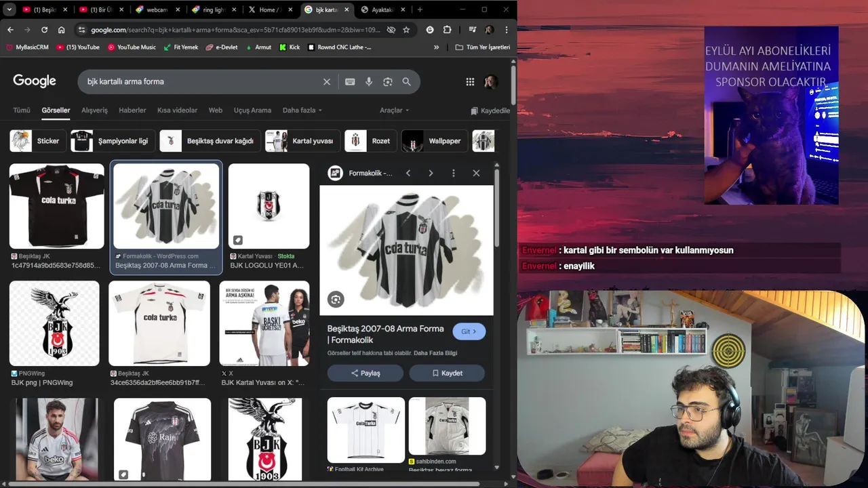868x488 pixels.
Task: Submit search with magnifier icon
Action: [x=406, y=81]
